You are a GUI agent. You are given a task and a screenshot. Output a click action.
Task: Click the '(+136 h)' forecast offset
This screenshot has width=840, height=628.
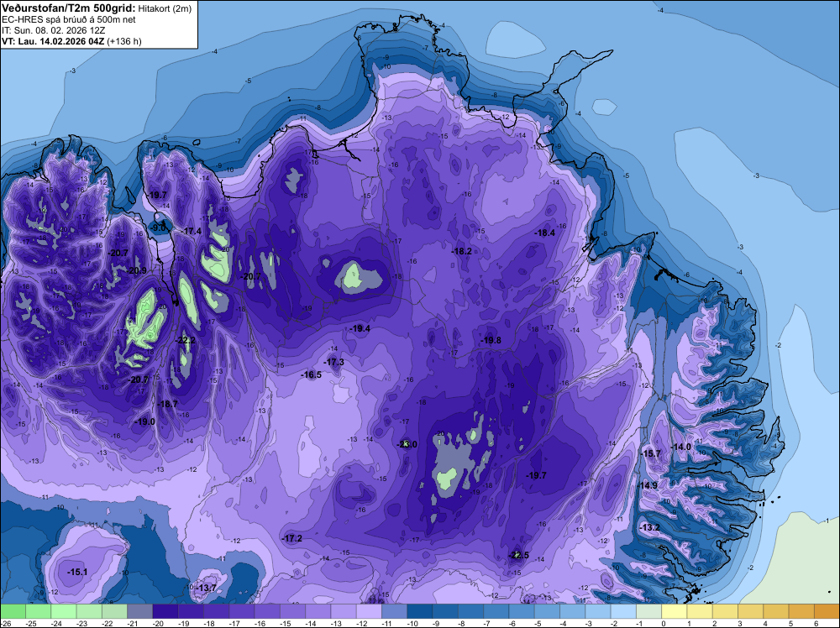(x=124, y=41)
